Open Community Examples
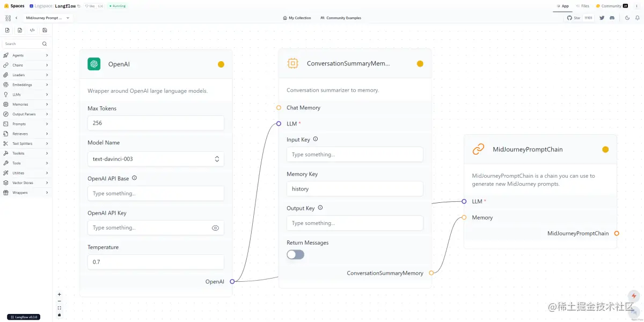 coord(341,18)
